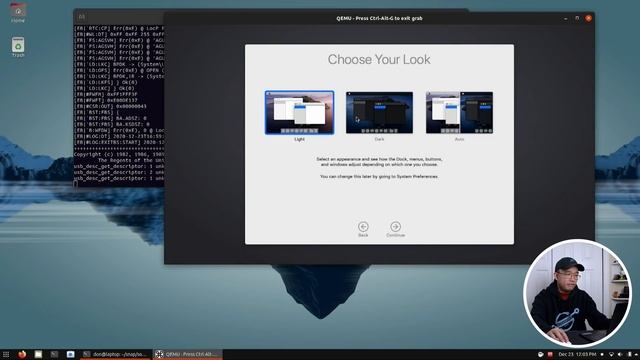Launch Firefox from the taskbar

[22, 354]
